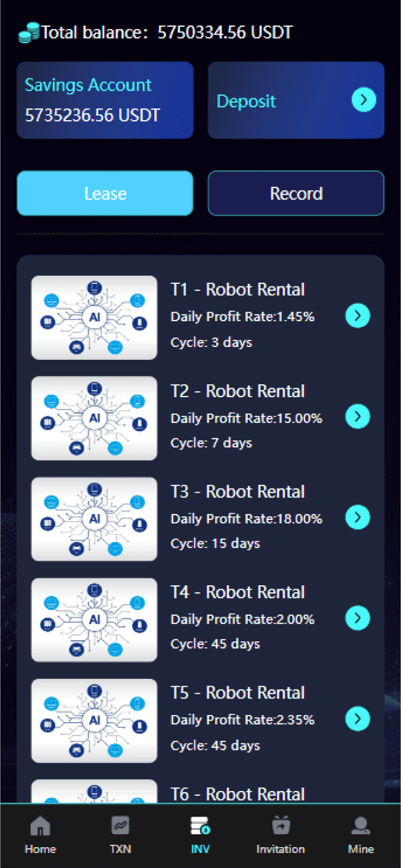Click the Deposit button
The image size is (401, 868).
(296, 100)
